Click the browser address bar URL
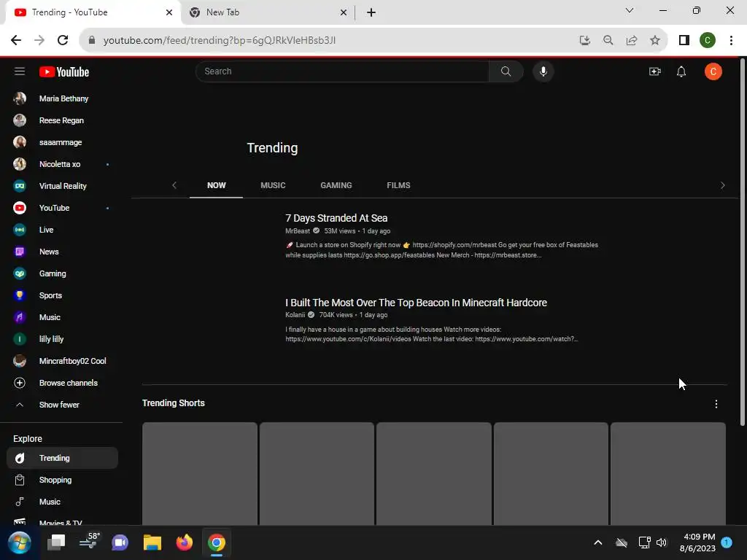 [219, 41]
